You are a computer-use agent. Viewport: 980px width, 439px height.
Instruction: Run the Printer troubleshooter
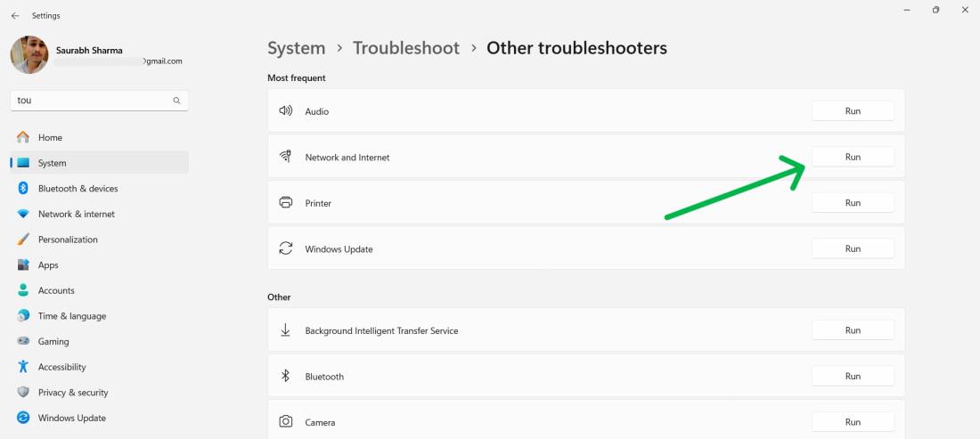coord(853,203)
